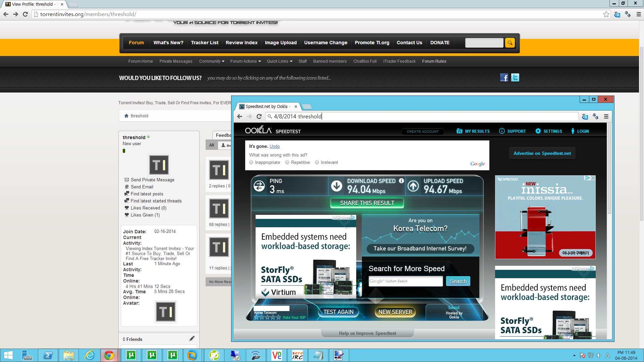Reload the Speedtest window page
The height and width of the screenshot is (362, 644).
(x=259, y=116)
